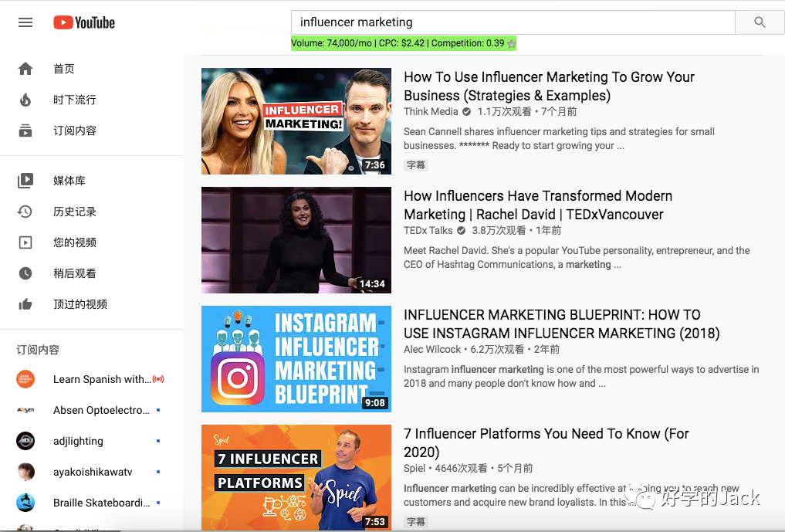Screen dimensions: 785x532
Task: Click 9:08 duration badge on Instagram thumbnail
Action: click(x=375, y=403)
